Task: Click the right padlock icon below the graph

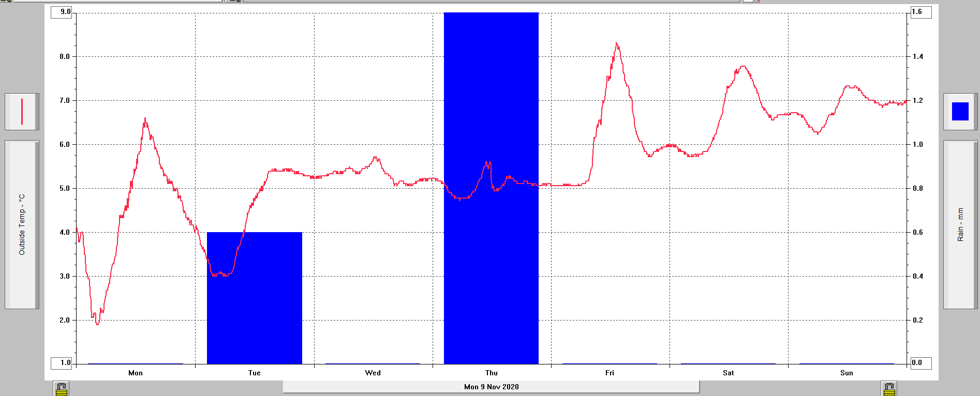Action: 889,389
